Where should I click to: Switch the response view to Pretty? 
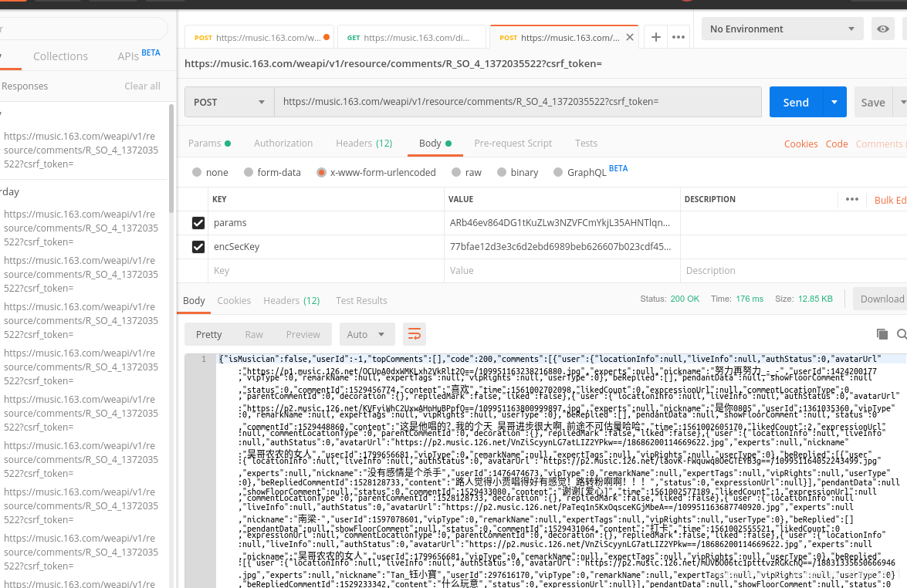209,334
